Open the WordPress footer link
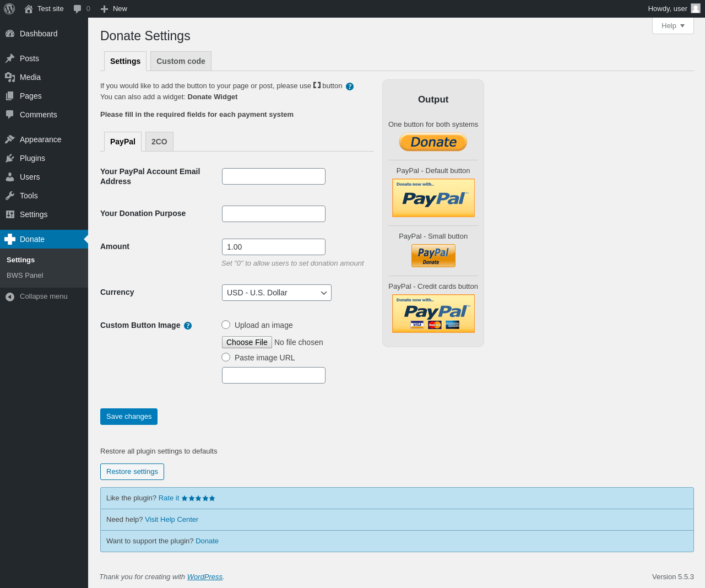This screenshot has height=588, width=705. (205, 577)
